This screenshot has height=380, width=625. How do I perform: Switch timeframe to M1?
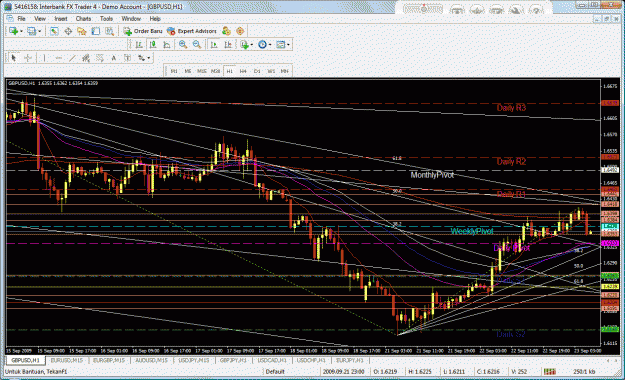[x=174, y=71]
